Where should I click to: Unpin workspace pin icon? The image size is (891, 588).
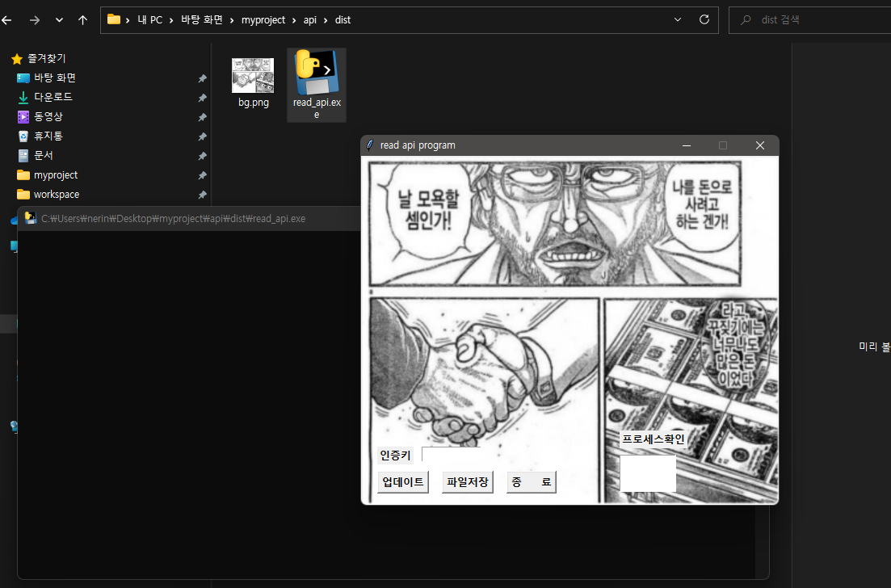pos(202,195)
